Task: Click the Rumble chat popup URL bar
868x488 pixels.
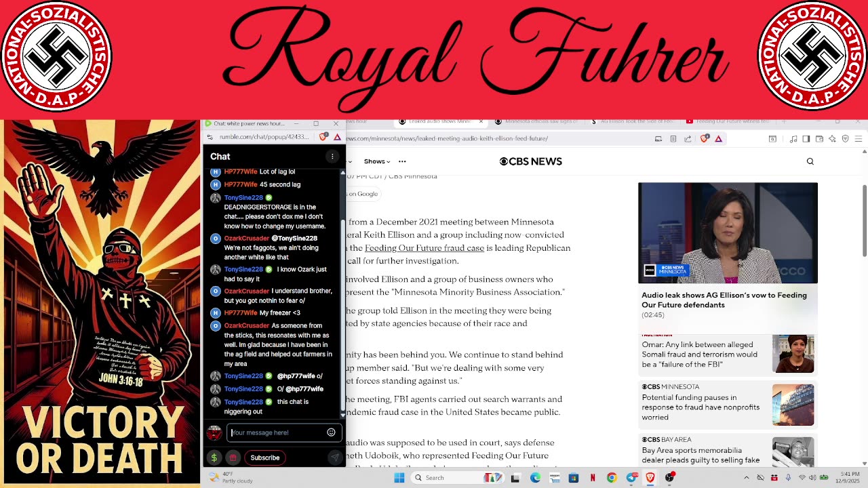Action: 263,137
